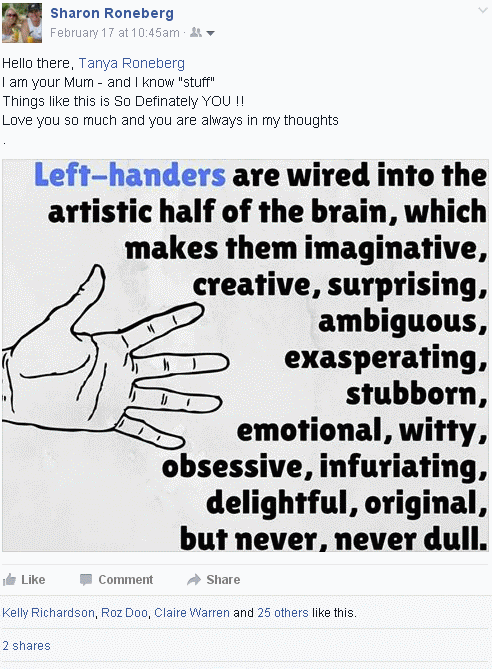The width and height of the screenshot is (492, 669).
Task: Show the 25 others who liked
Action: click(x=282, y=613)
